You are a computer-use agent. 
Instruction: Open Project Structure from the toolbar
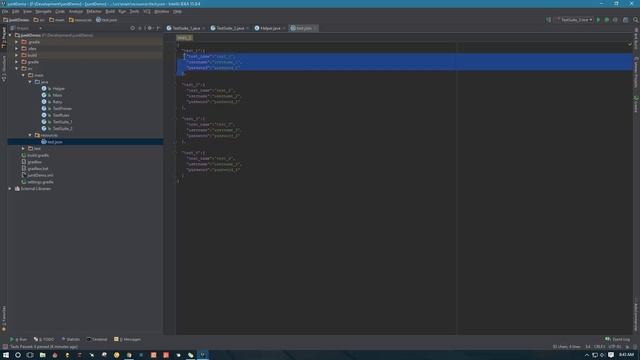coord(625,20)
